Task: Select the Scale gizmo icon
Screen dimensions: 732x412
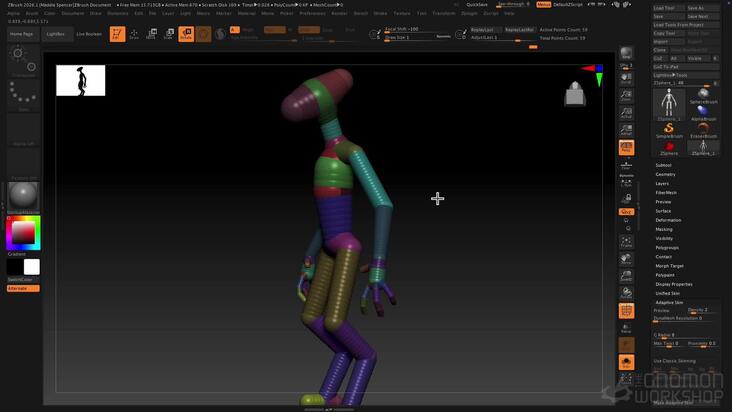Action: pos(169,34)
